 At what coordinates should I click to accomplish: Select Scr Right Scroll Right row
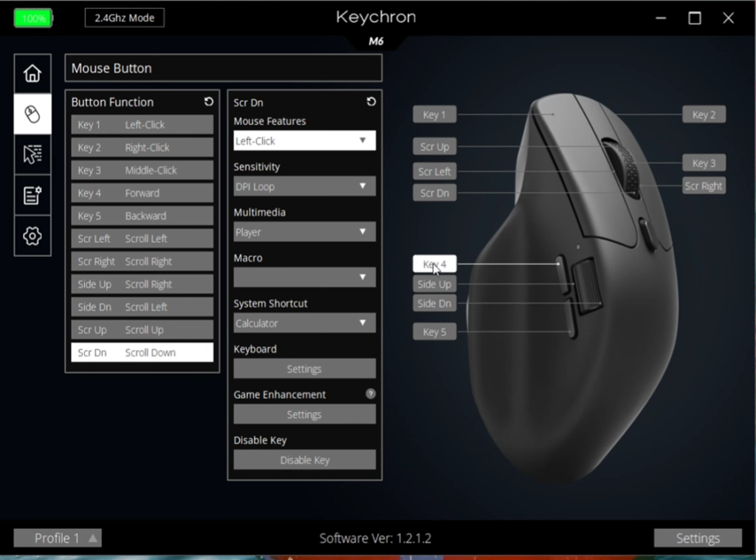pos(142,262)
